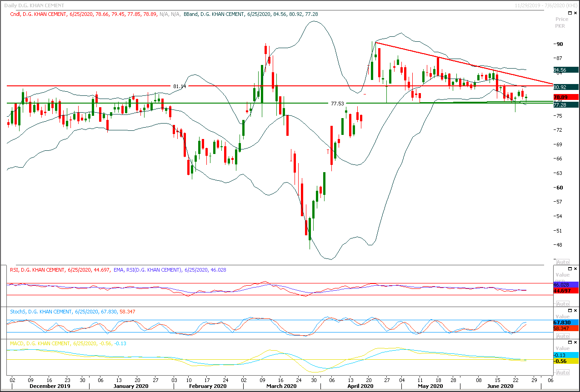The width and height of the screenshot is (580, 392).
Task: Click the 80.92 middle band price tag
Action: point(566,87)
